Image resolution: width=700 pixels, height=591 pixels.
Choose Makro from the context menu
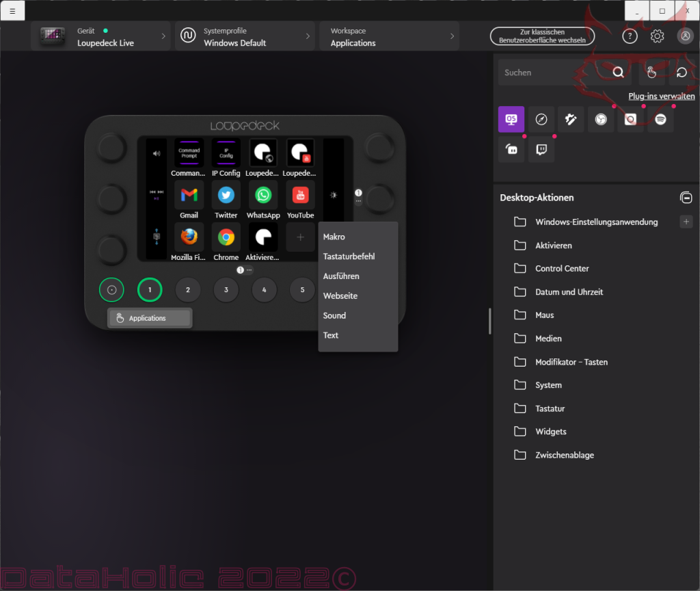[358, 237]
